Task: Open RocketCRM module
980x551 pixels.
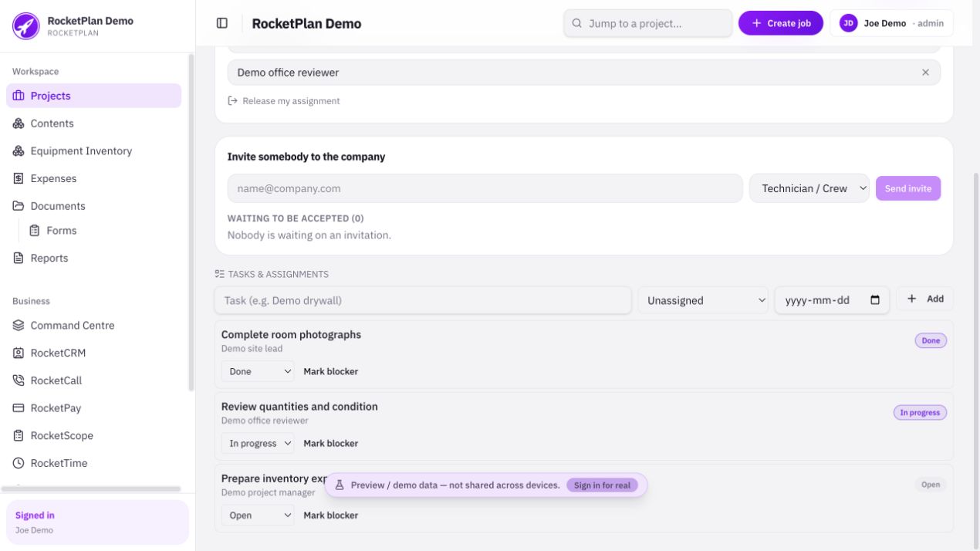Action: click(x=93, y=353)
